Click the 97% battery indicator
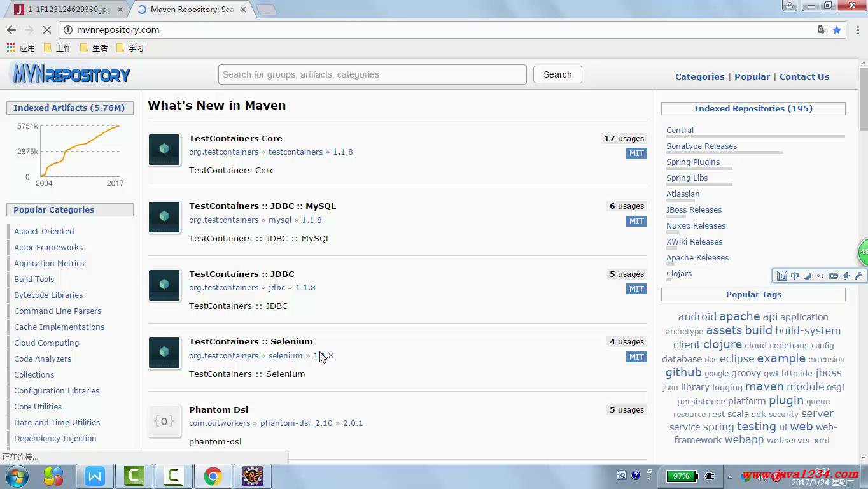 tap(681, 476)
